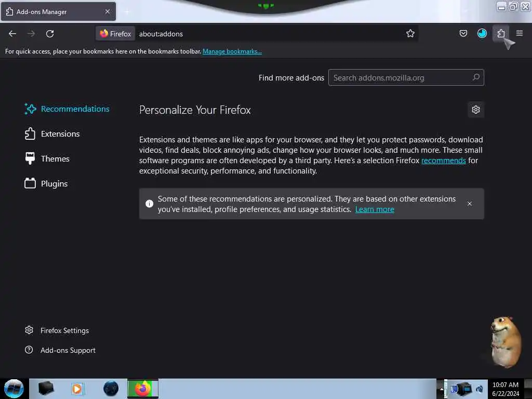Open Firefox Settings from sidebar

point(57,330)
